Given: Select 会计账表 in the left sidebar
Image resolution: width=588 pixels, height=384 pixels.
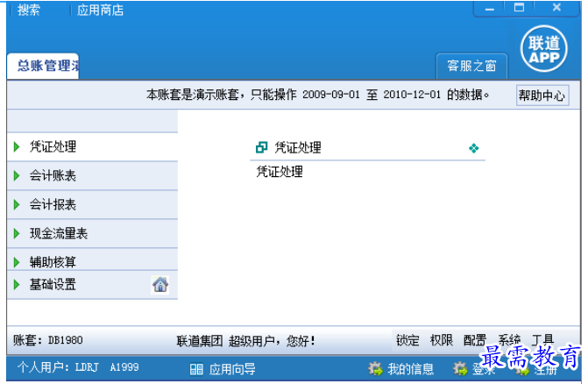Looking at the screenshot, I should tap(92, 176).
